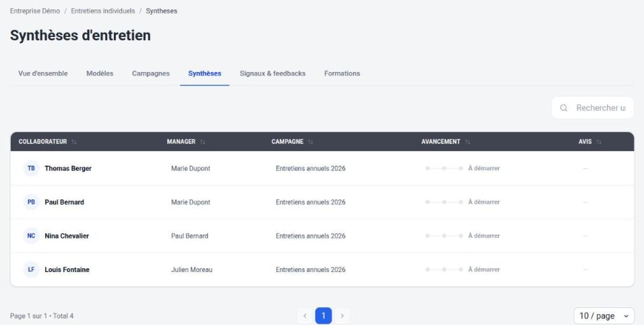644x325 pixels.
Task: Switch to Modèles tab
Action: pyautogui.click(x=100, y=73)
